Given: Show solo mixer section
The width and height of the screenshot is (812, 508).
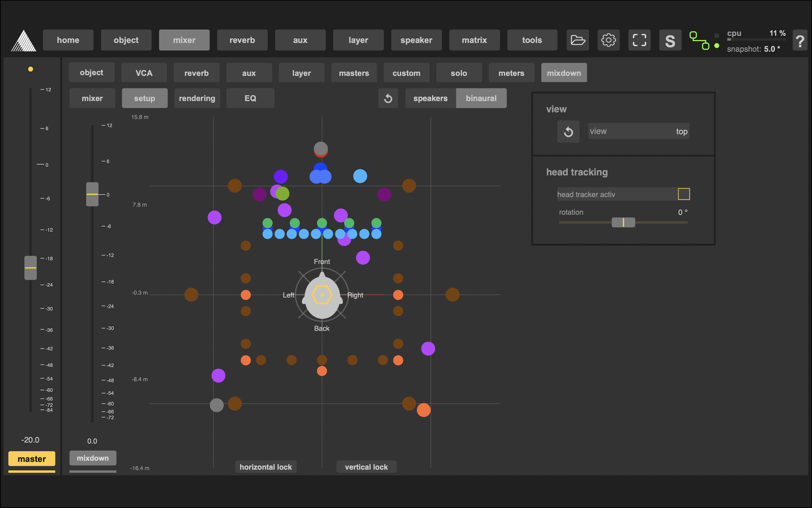Looking at the screenshot, I should (459, 73).
